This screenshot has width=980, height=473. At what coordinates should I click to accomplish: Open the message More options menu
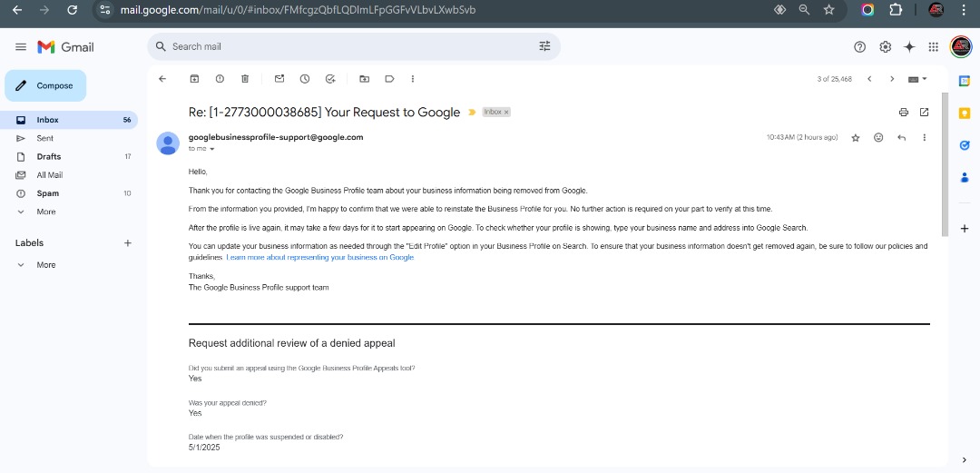point(925,138)
